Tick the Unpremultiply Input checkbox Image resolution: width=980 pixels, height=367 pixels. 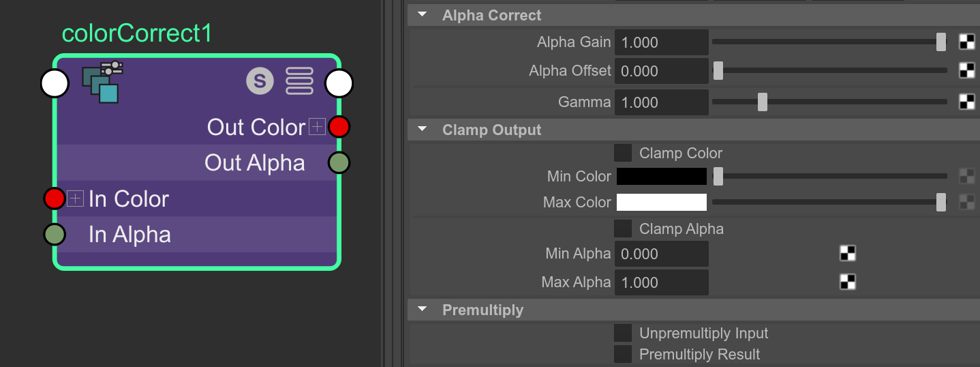[623, 333]
